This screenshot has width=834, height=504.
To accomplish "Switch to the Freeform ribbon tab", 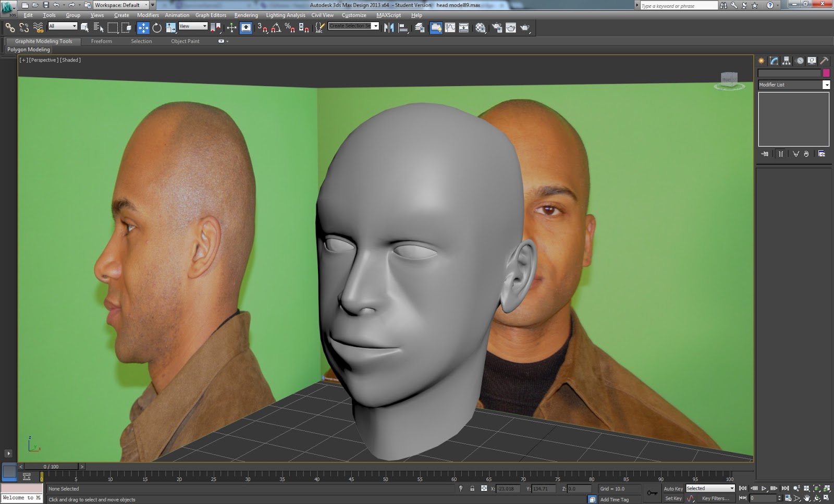I will (x=102, y=41).
